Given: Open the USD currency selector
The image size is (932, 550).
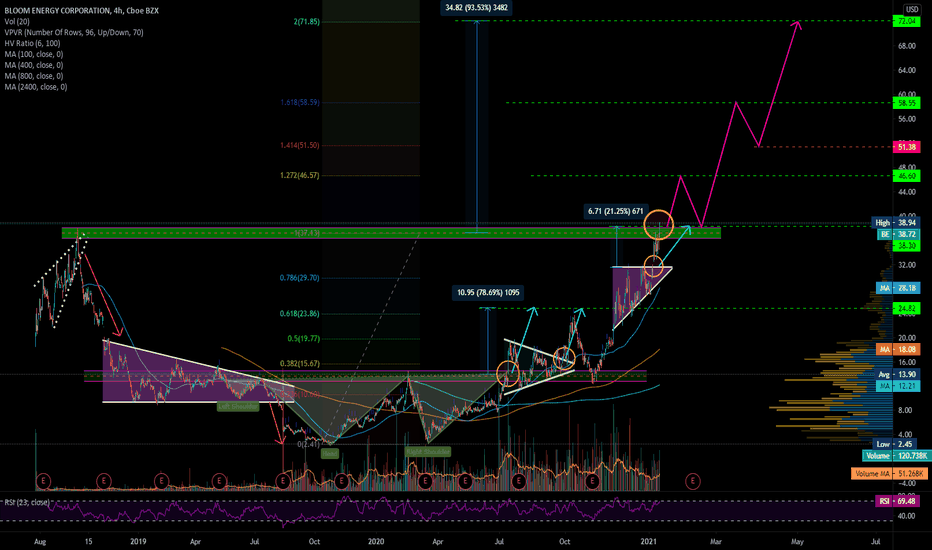Looking at the screenshot, I should pyautogui.click(x=912, y=10).
